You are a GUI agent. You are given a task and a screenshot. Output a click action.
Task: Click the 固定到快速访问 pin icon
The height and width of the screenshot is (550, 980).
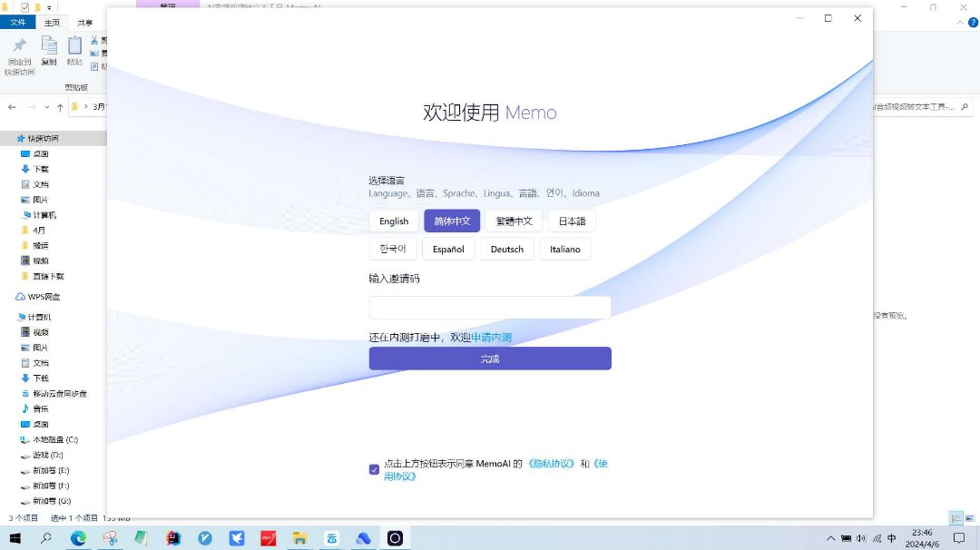19,46
